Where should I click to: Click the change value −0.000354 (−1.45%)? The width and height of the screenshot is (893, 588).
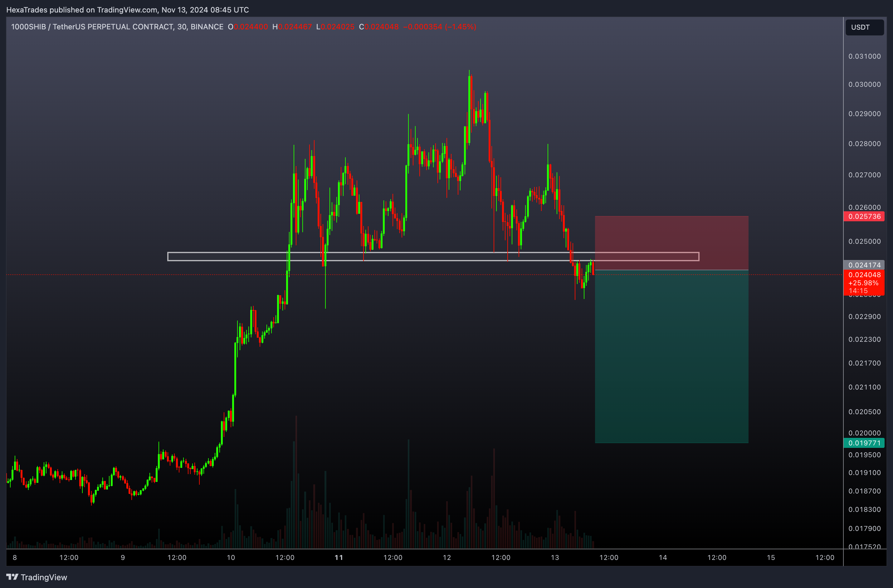tap(440, 27)
